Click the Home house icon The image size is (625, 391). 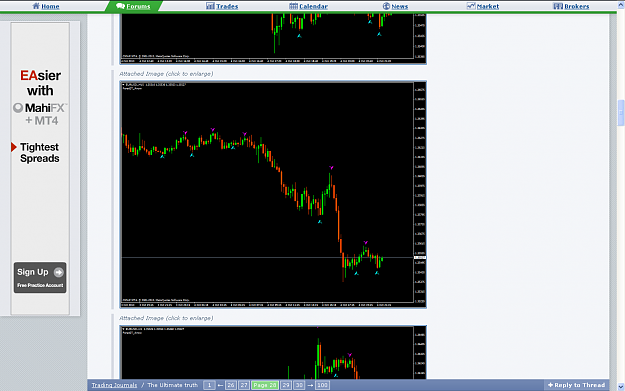[36, 6]
